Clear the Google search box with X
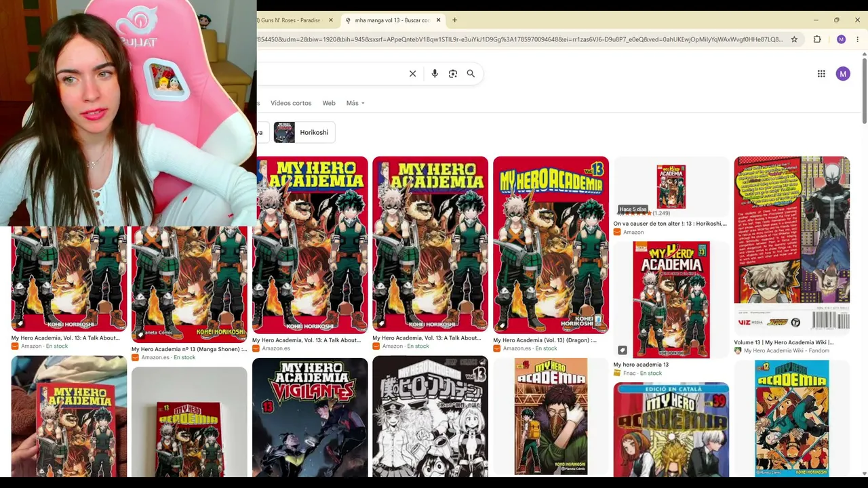Viewport: 868px width, 488px height. (412, 74)
